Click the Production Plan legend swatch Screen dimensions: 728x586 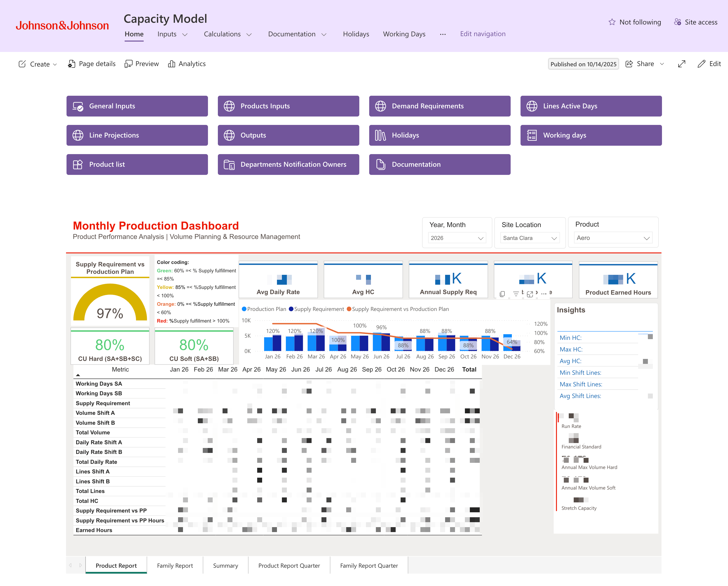pos(244,309)
